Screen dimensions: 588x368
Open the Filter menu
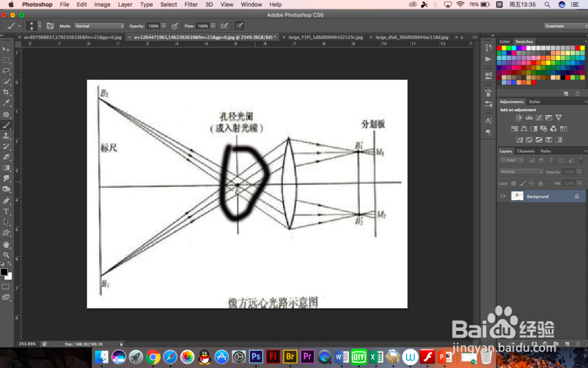[191, 5]
